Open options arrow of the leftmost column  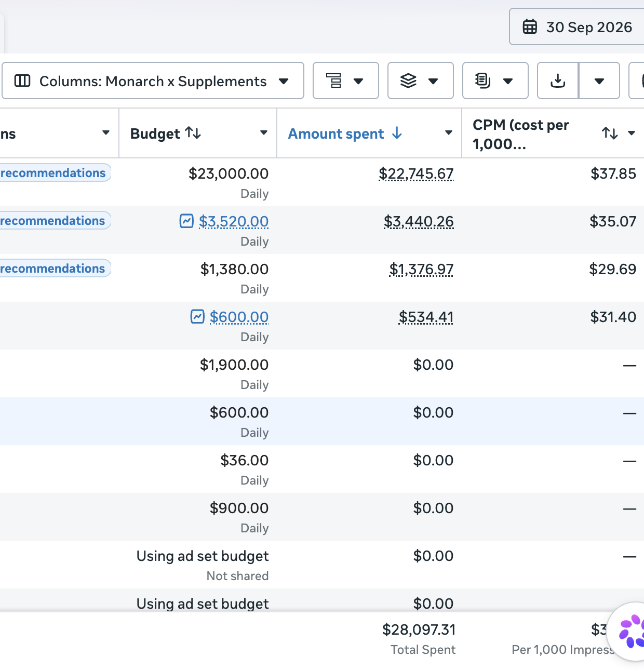coord(106,133)
